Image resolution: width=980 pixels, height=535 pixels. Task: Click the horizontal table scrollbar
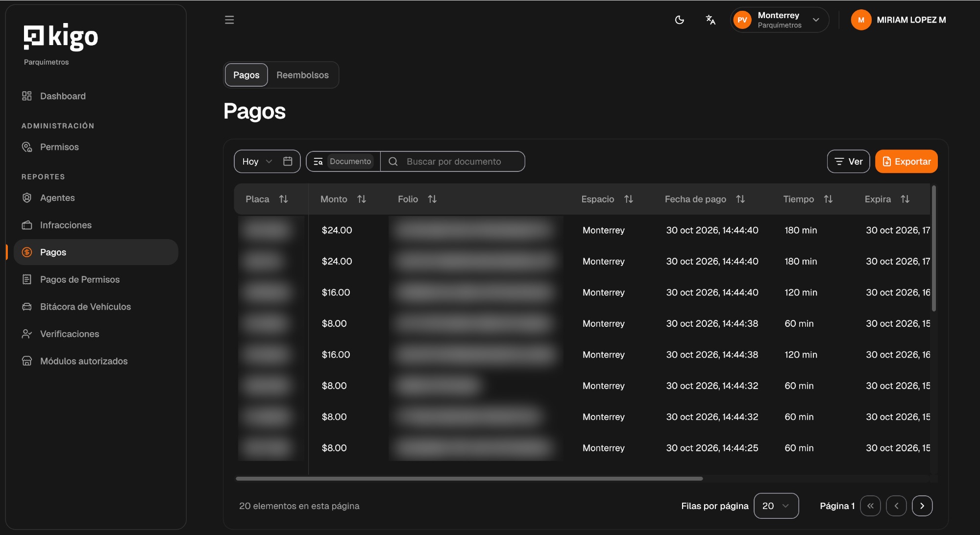tap(469, 478)
